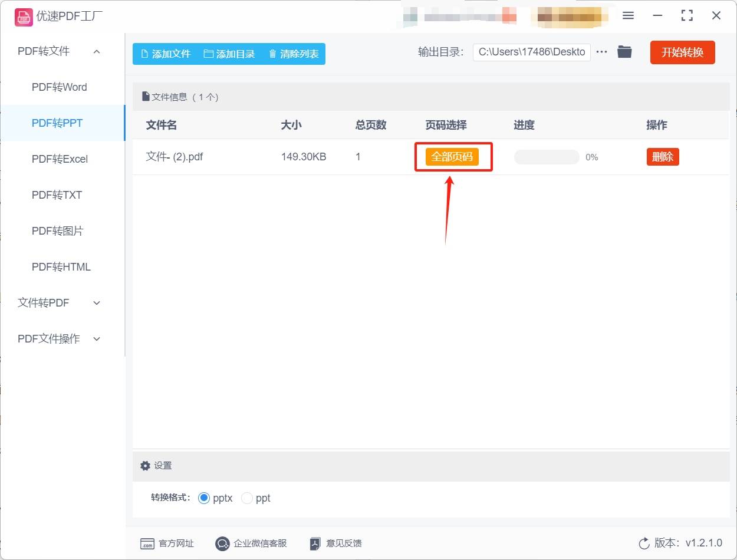737x560 pixels.
Task: Click the 版本: v1.2.1.0 text
Action: [x=688, y=543]
